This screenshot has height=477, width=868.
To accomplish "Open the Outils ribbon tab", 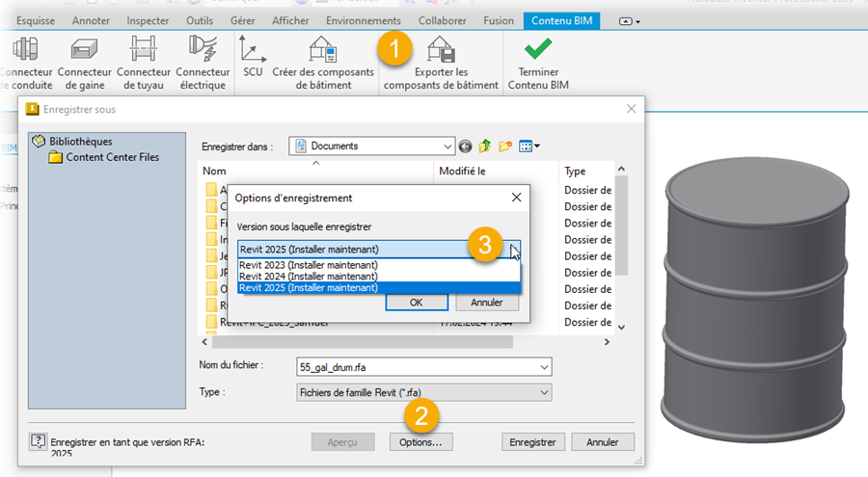I will (200, 21).
